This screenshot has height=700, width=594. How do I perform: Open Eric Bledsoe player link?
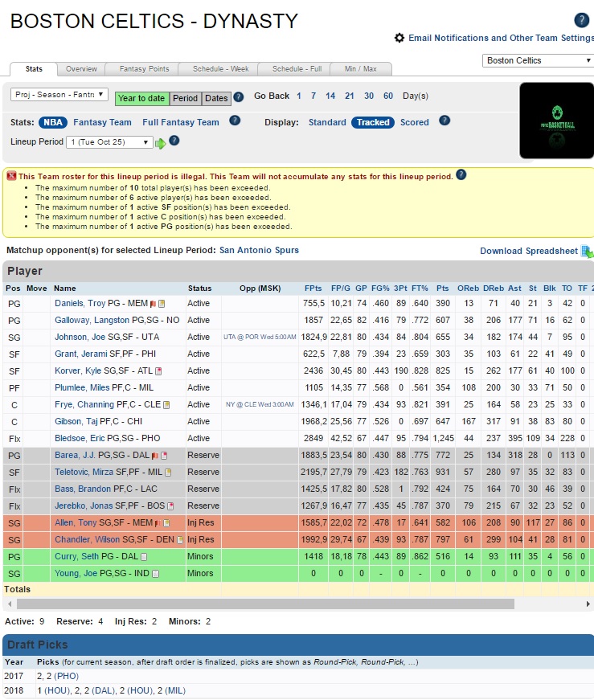coord(80,438)
